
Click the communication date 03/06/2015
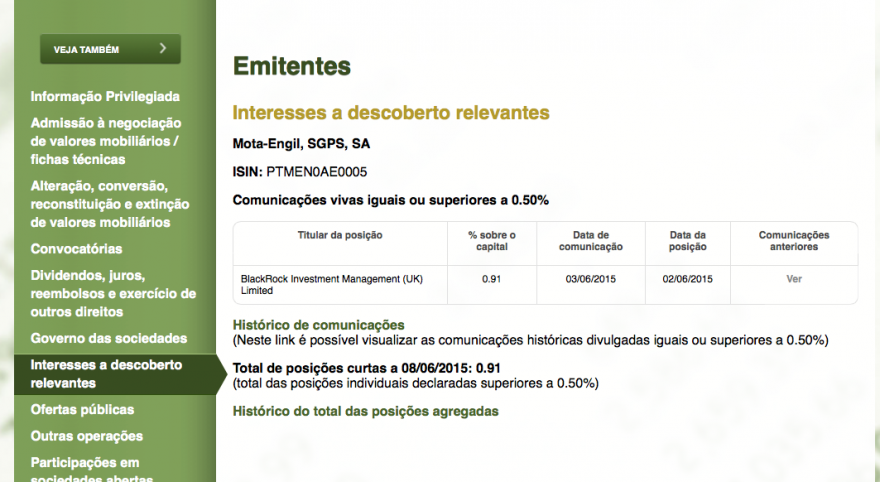(590, 279)
